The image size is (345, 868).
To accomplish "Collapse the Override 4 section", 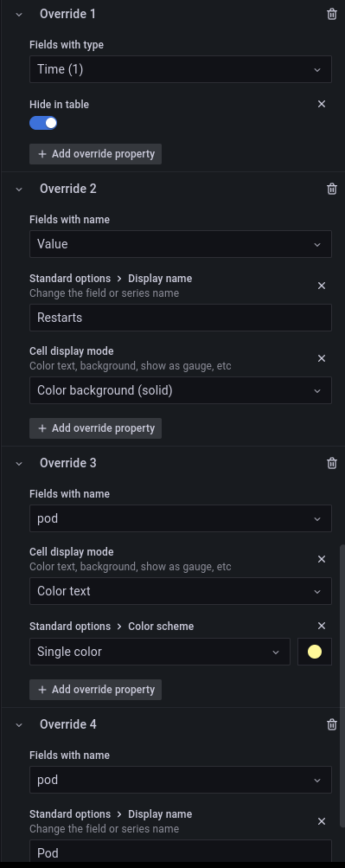I will click(x=19, y=724).
